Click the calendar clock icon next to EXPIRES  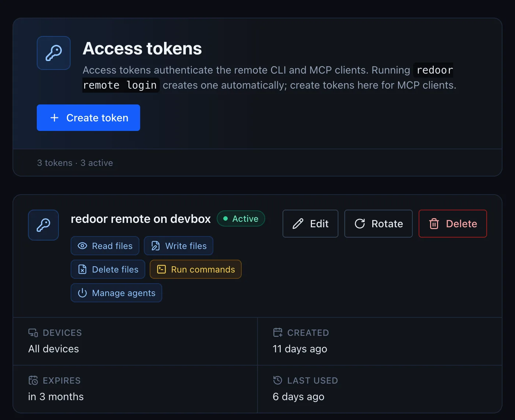point(33,380)
